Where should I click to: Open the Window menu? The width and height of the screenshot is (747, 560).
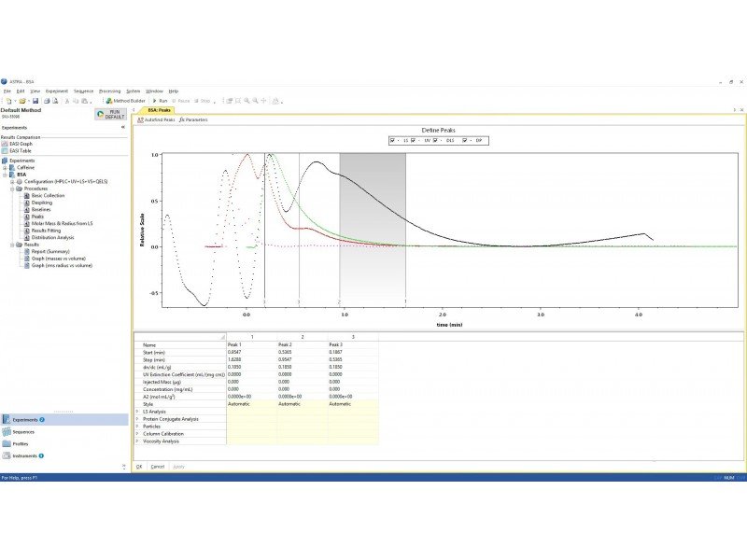154,91
